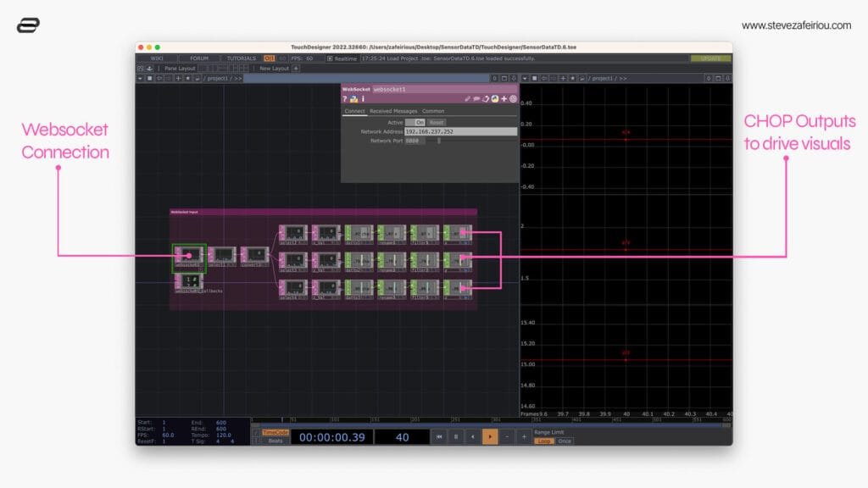The height and width of the screenshot is (488, 868).
Task: Toggle the Beats display mode
Action: click(275, 441)
